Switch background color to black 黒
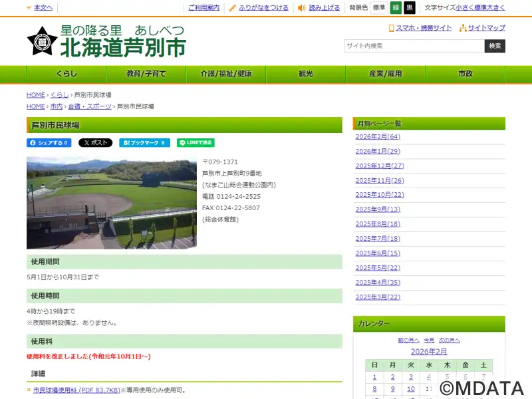The height and width of the screenshot is (399, 532). [410, 8]
